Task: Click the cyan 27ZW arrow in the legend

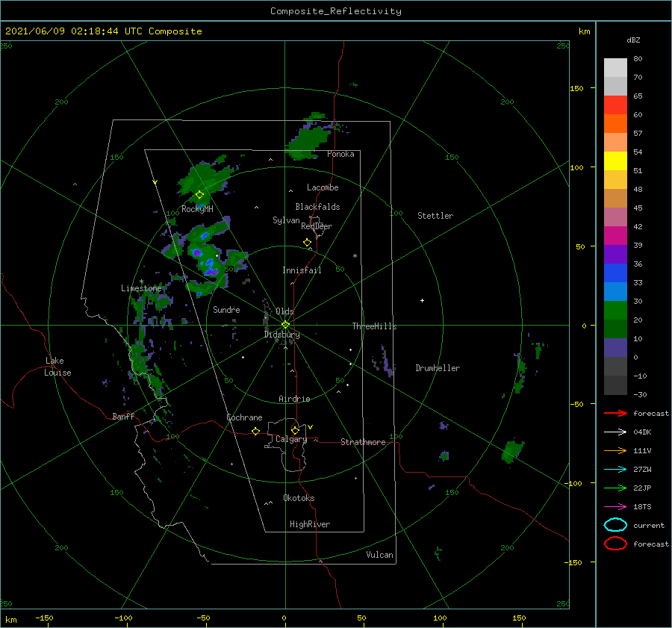Action: (x=615, y=470)
